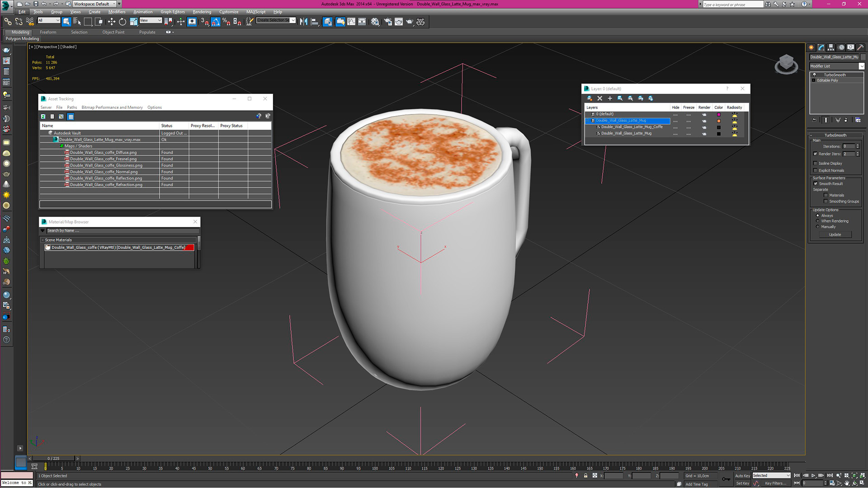This screenshot has width=868, height=488.
Task: Toggle the Auto Key button
Action: point(742,475)
